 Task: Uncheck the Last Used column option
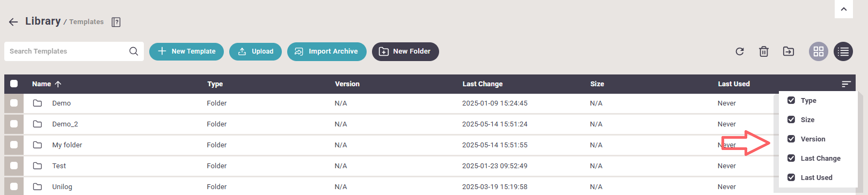pyautogui.click(x=791, y=177)
